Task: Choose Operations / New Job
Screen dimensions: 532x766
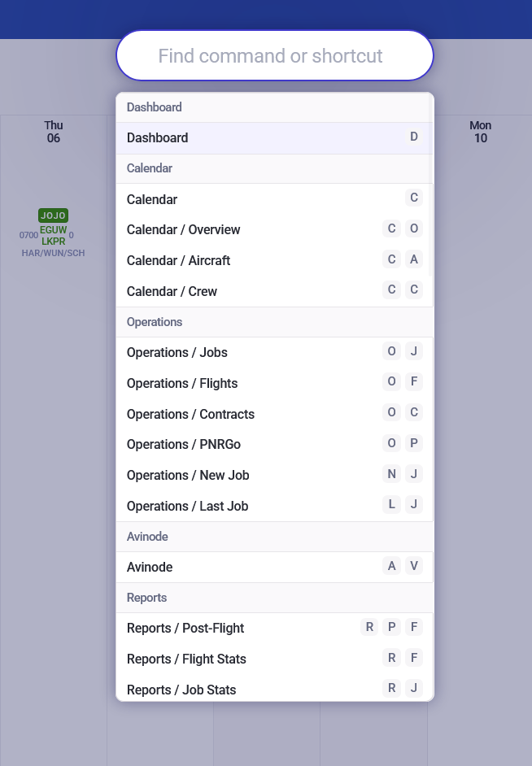Action: [274, 476]
